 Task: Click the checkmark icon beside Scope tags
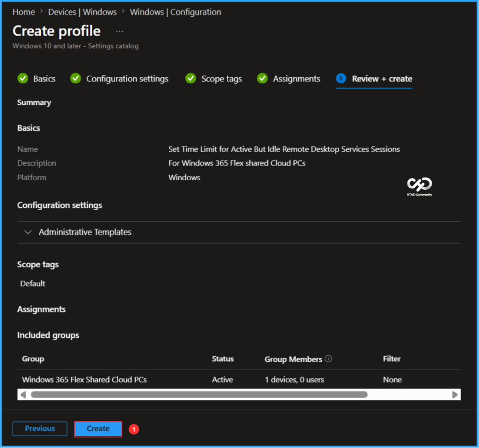pos(191,79)
